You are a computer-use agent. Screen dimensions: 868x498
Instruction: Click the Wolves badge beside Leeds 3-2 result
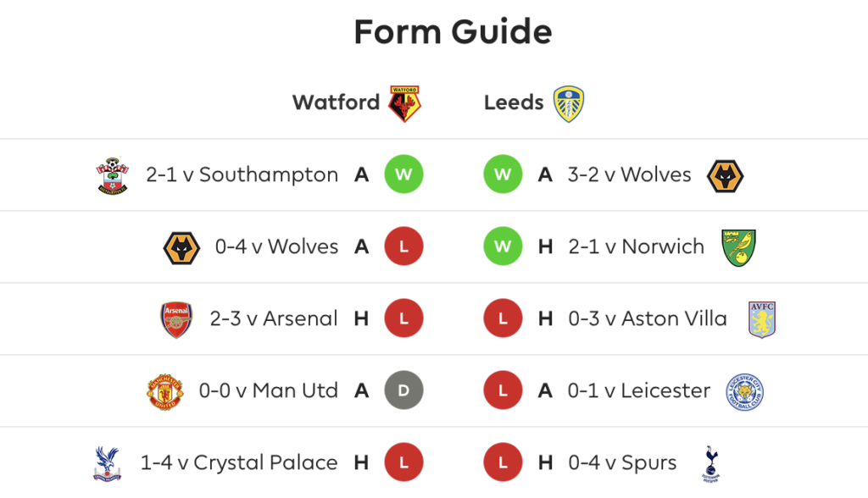[726, 176]
